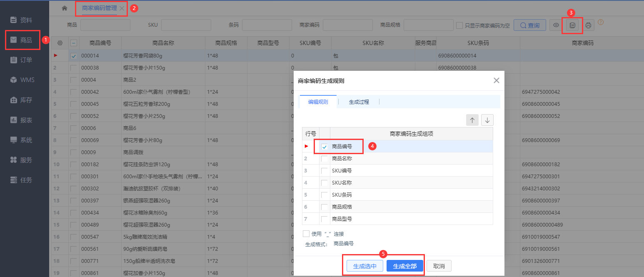Click the 商品型号 column header

(268, 43)
